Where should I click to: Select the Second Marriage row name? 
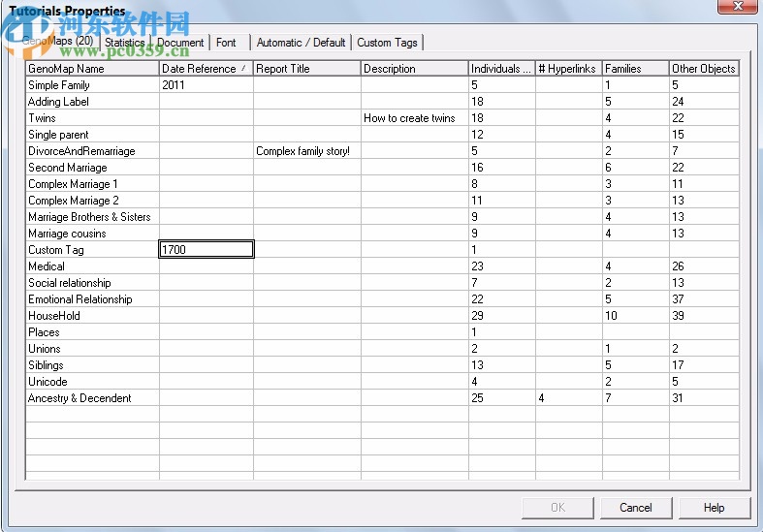68,168
